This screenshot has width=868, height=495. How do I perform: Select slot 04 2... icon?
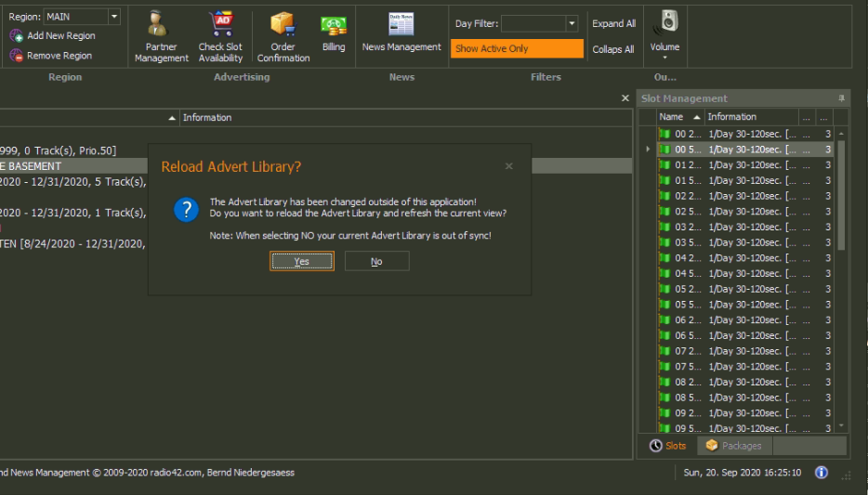tap(664, 258)
